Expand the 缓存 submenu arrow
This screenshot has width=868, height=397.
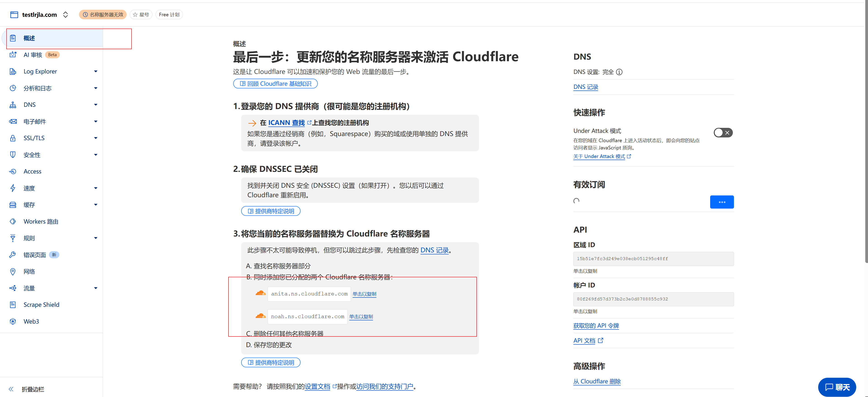[96, 205]
